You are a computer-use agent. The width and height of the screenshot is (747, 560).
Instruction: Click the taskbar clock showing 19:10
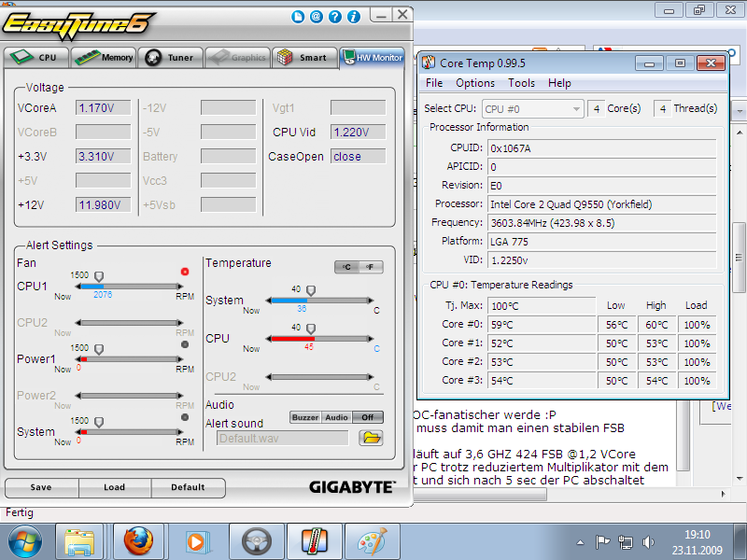[x=698, y=542]
